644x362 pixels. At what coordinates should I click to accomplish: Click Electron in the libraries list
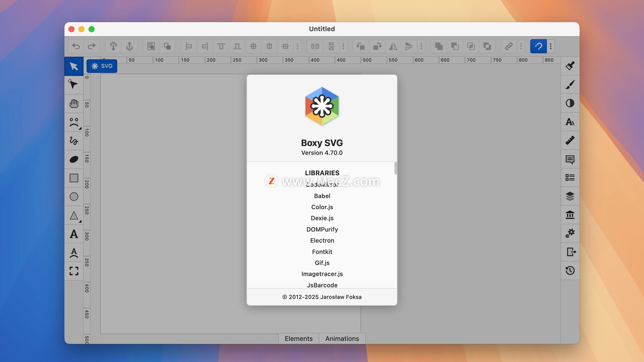point(322,241)
